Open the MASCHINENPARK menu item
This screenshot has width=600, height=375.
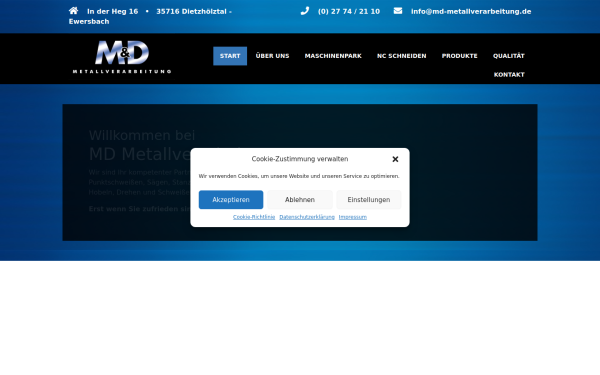333,56
